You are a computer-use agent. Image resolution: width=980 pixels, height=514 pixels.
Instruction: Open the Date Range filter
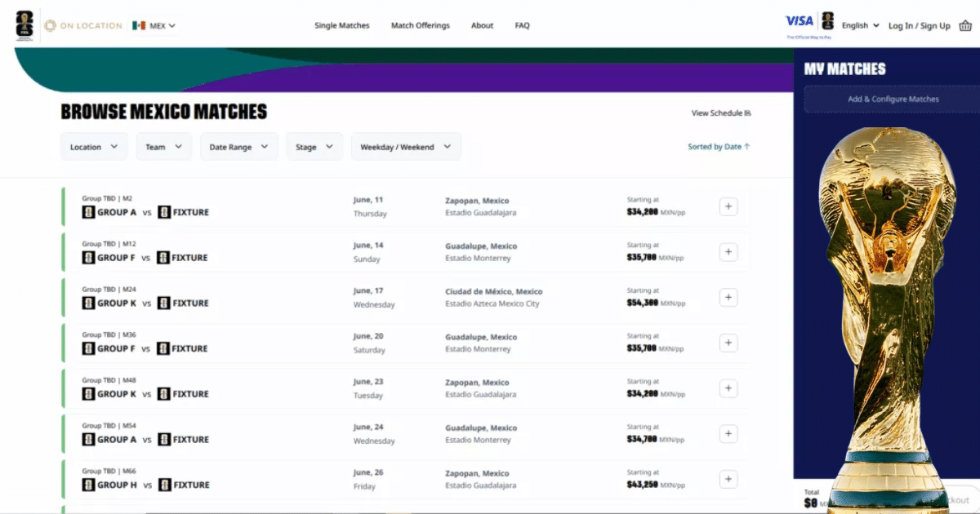tap(238, 147)
